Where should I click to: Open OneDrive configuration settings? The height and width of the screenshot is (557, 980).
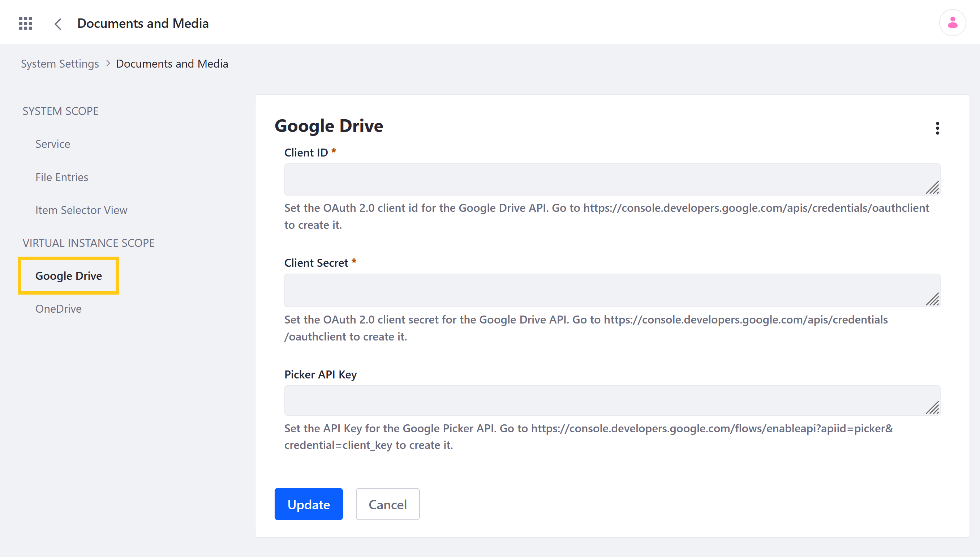click(59, 308)
